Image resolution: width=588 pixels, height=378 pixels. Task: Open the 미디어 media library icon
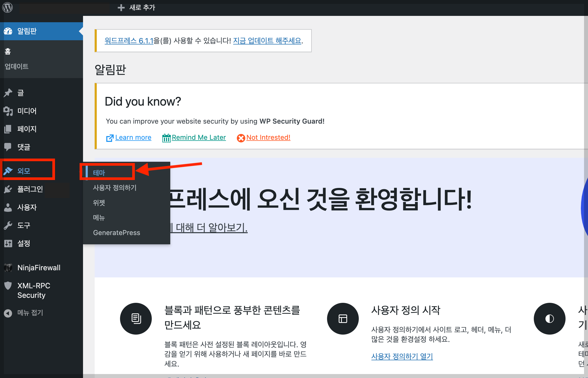(x=8, y=111)
